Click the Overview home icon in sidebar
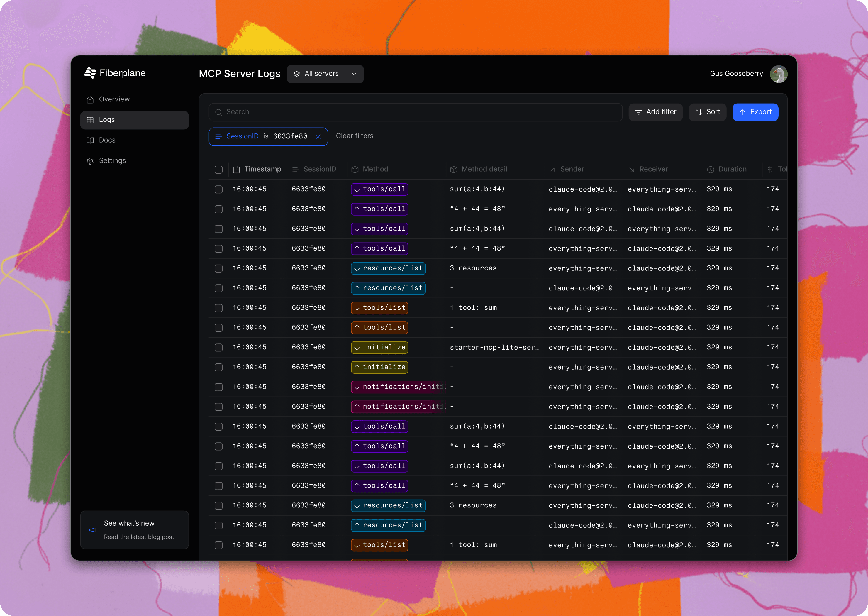The width and height of the screenshot is (868, 616). [x=90, y=100]
